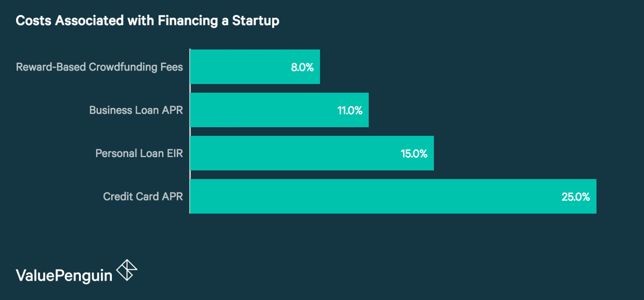The height and width of the screenshot is (300, 644).
Task: Click the 15.0% value label
Action: (414, 153)
